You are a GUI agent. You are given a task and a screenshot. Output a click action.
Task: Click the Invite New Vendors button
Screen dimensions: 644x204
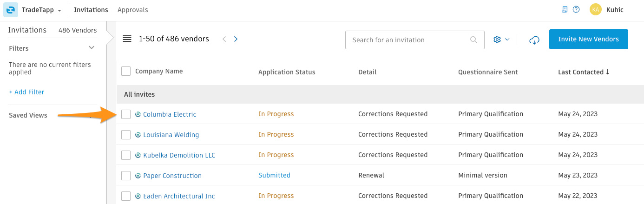coord(589,39)
